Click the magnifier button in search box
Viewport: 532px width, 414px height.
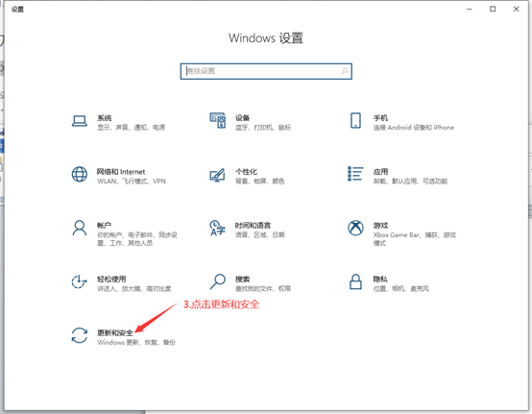pyautogui.click(x=345, y=71)
